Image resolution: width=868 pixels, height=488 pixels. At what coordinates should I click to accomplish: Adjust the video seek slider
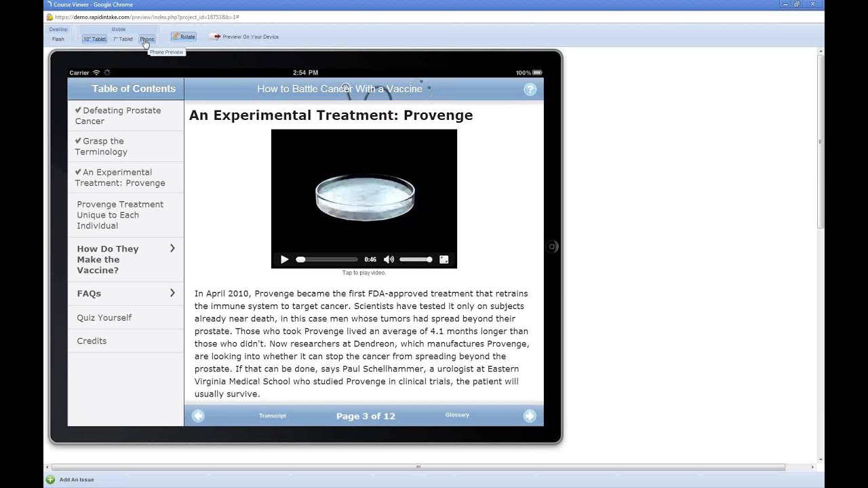click(x=327, y=260)
